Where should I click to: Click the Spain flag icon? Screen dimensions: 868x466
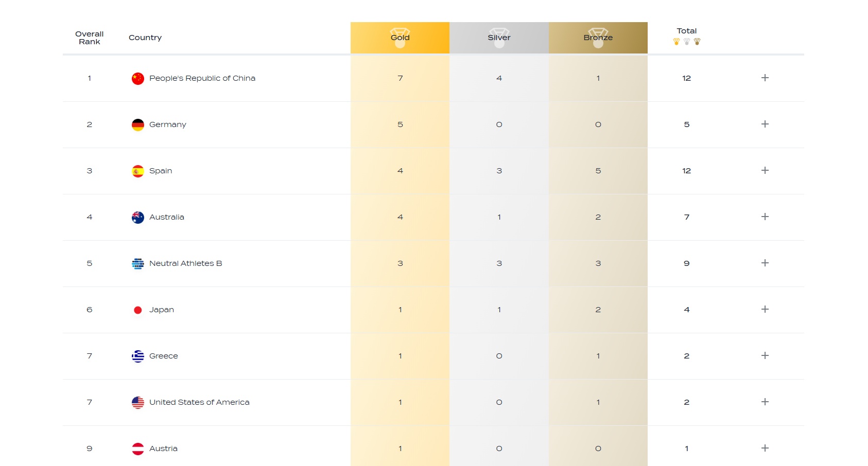click(x=137, y=171)
